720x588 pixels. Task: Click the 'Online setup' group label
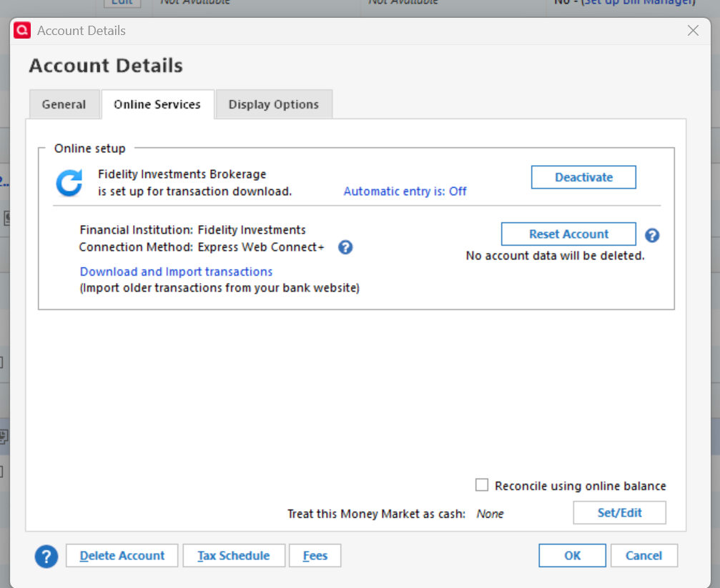coord(90,149)
